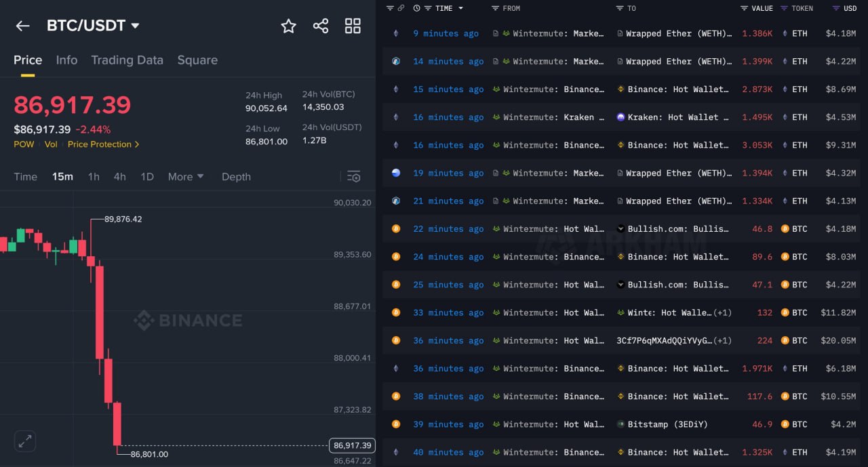Select the 15m chart interval
This screenshot has height=467, width=868.
click(62, 176)
